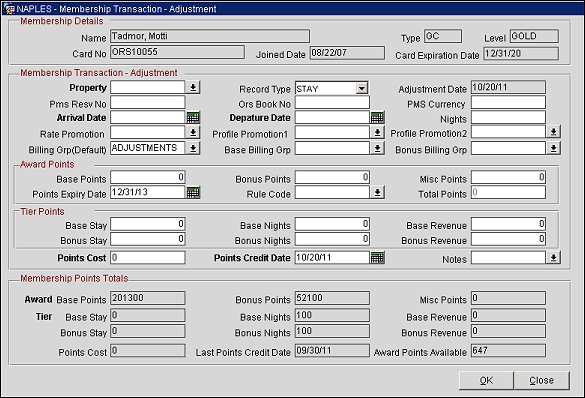
Task: Expand the Bonus Billing Grp list
Action: coord(553,148)
